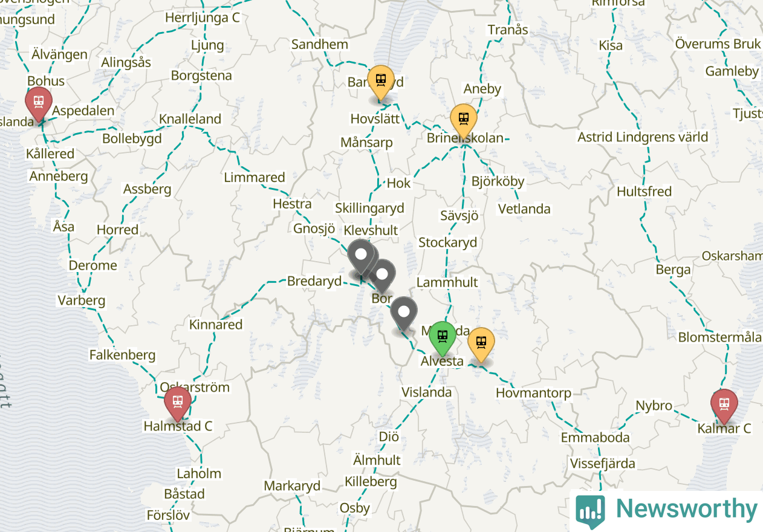Open the gray pin between Bor and Alvesta
This screenshot has height=532, width=763.
pyautogui.click(x=404, y=313)
